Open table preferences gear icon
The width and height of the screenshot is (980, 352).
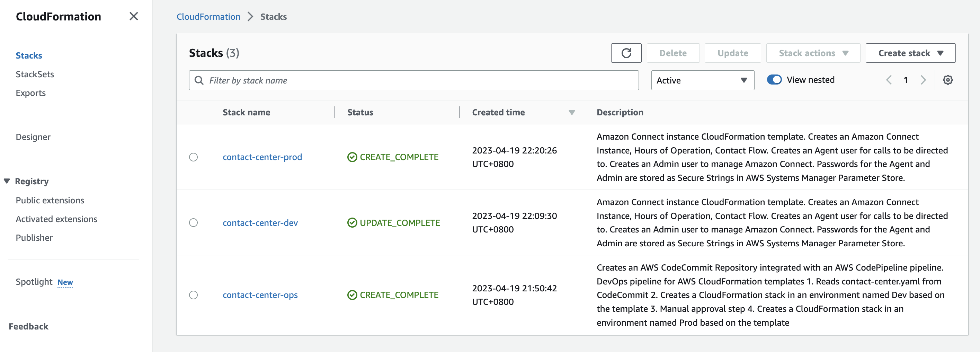947,80
